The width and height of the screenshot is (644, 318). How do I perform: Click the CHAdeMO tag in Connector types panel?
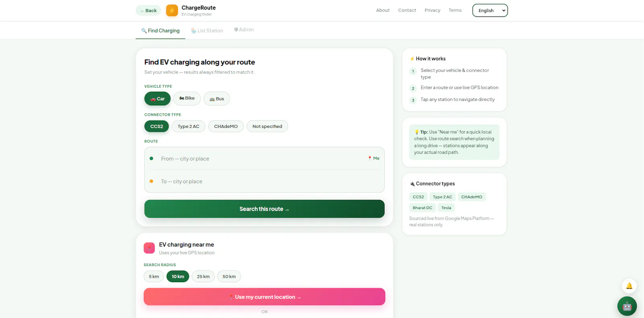click(x=472, y=197)
